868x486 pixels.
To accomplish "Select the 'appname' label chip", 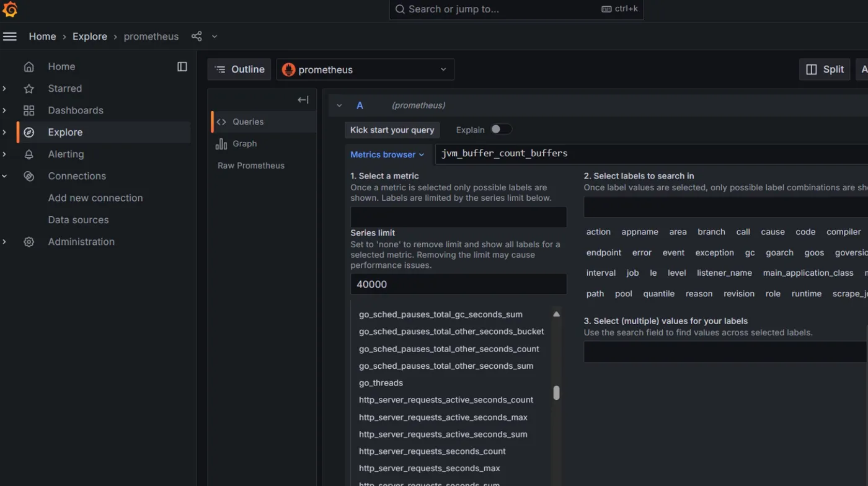I will pyautogui.click(x=640, y=232).
